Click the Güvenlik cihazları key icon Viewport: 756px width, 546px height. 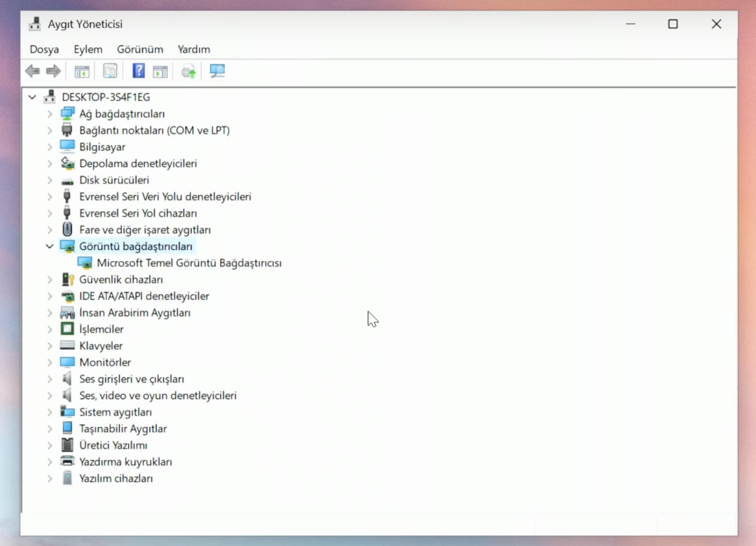tap(67, 279)
